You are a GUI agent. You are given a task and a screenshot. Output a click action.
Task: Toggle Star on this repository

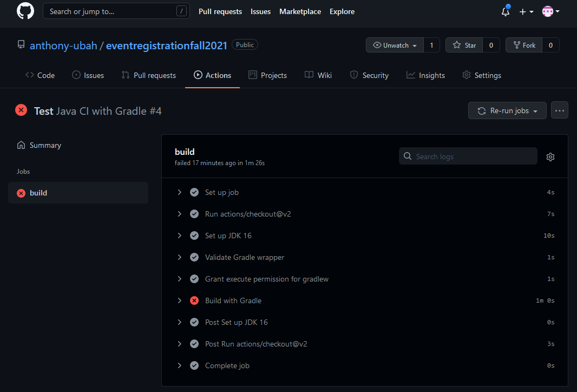tap(464, 45)
